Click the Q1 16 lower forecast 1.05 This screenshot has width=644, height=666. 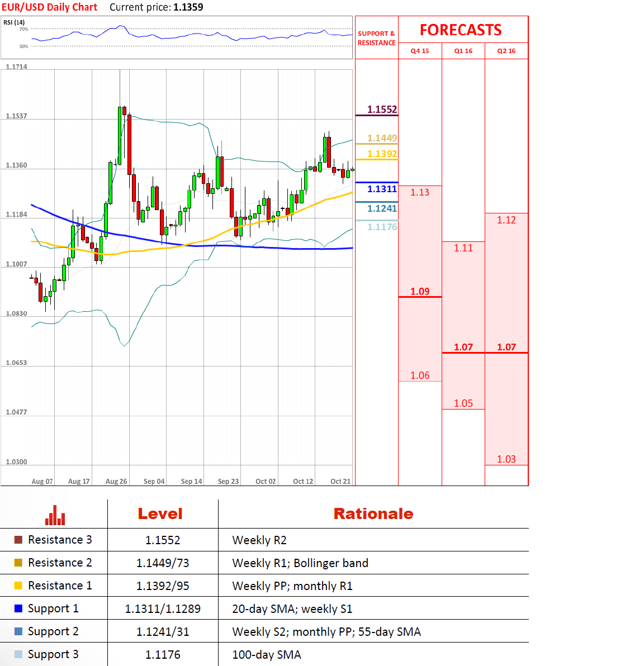point(463,403)
